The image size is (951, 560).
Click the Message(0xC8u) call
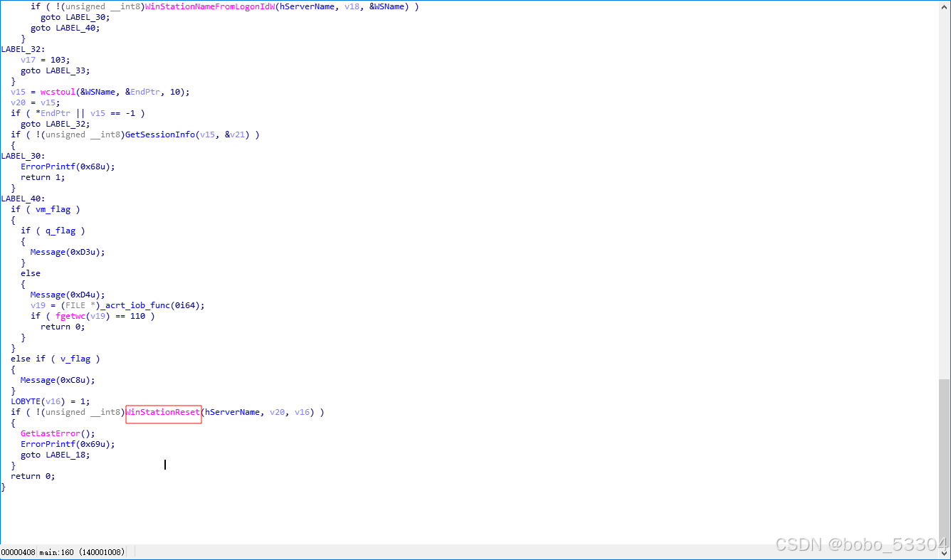pyautogui.click(x=58, y=380)
